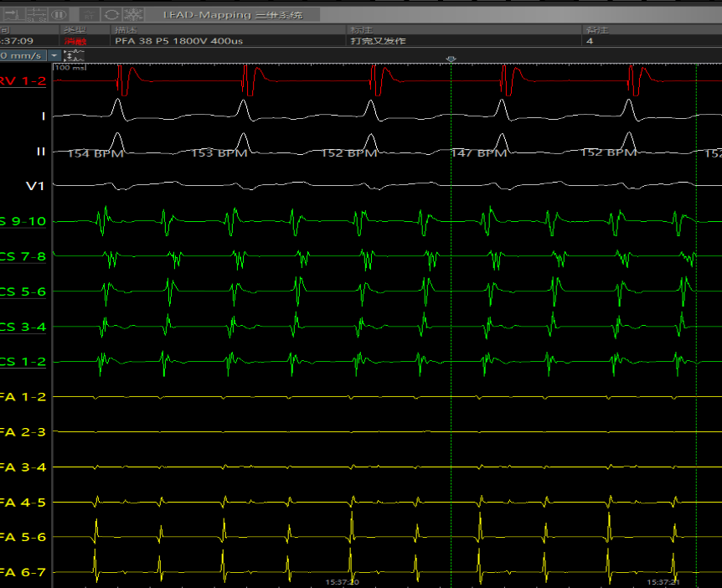Select the red RV 1-2 channel label
The height and width of the screenshot is (588, 722).
[x=23, y=81]
